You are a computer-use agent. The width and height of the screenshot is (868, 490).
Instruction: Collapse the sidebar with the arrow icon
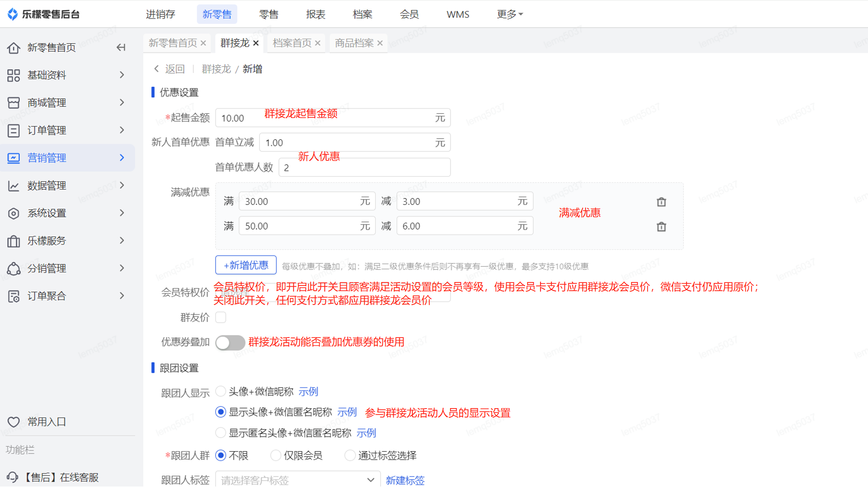[121, 47]
